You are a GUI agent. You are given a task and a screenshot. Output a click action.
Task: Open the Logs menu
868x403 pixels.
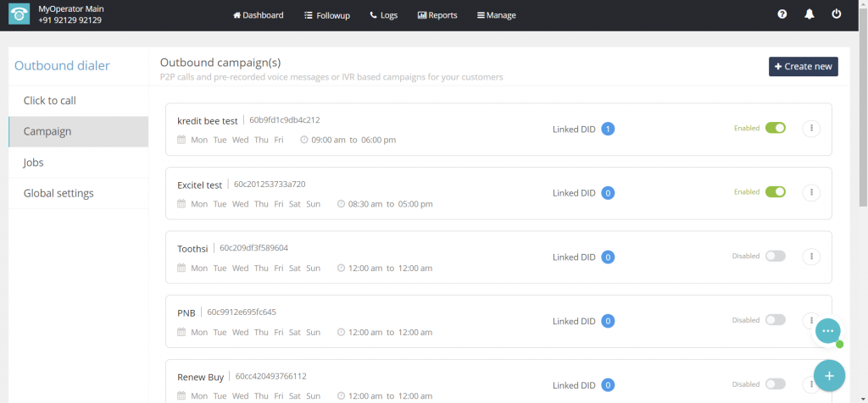pyautogui.click(x=384, y=15)
